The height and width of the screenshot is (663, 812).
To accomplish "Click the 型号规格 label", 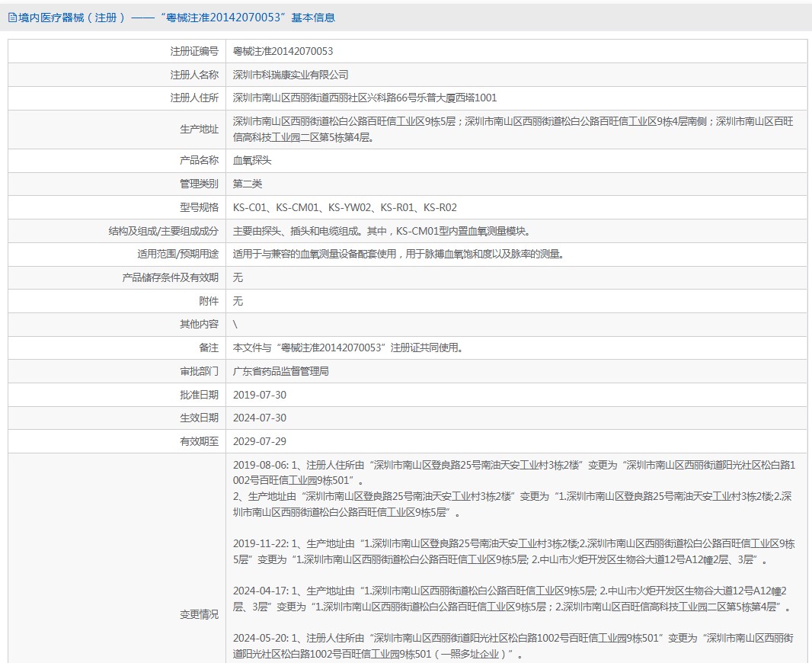I will point(199,208).
